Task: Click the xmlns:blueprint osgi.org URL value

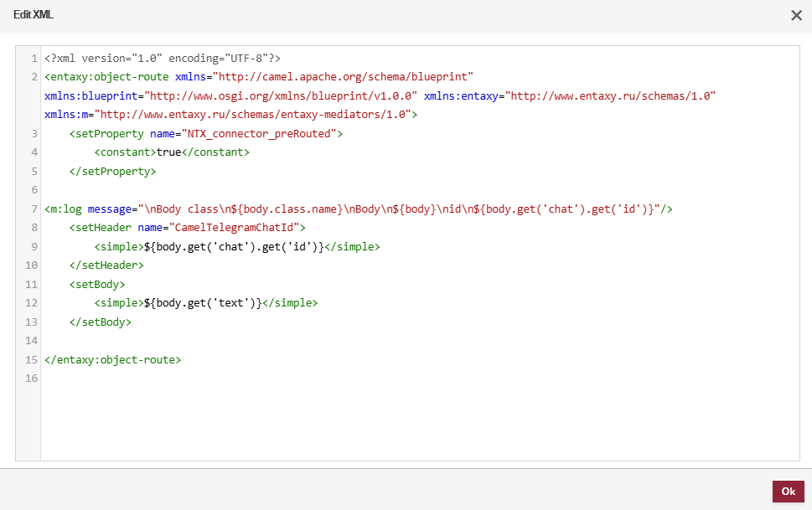Action: click(x=282, y=95)
